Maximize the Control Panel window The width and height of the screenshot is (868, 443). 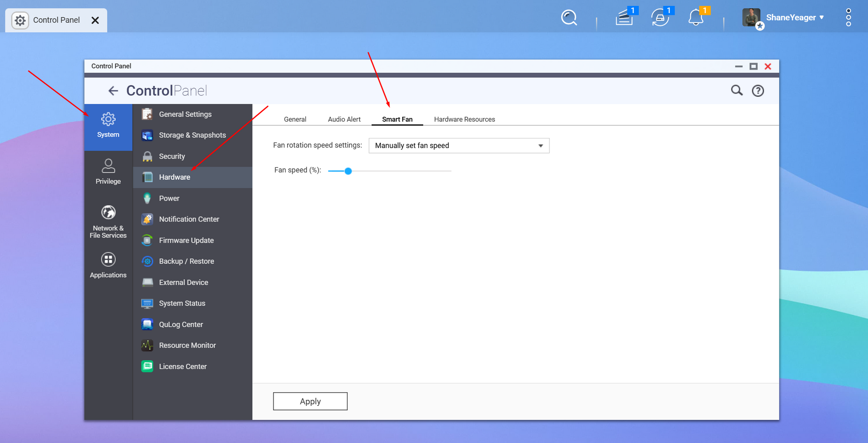754,67
